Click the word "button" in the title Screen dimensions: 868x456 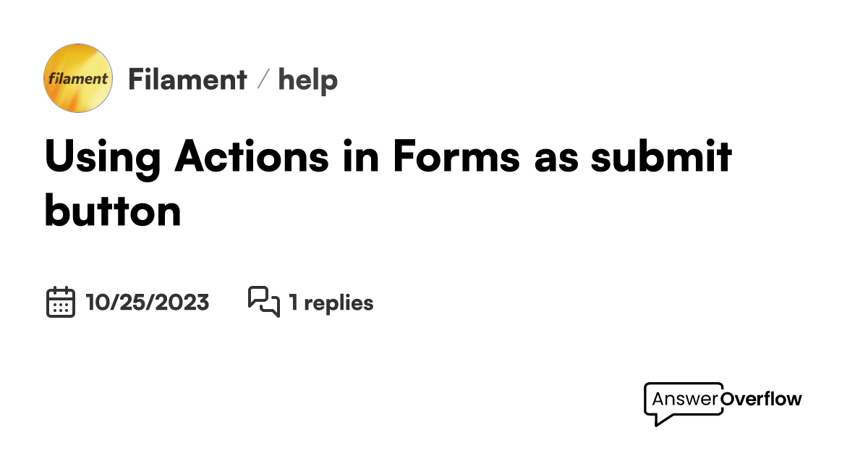tap(113, 211)
